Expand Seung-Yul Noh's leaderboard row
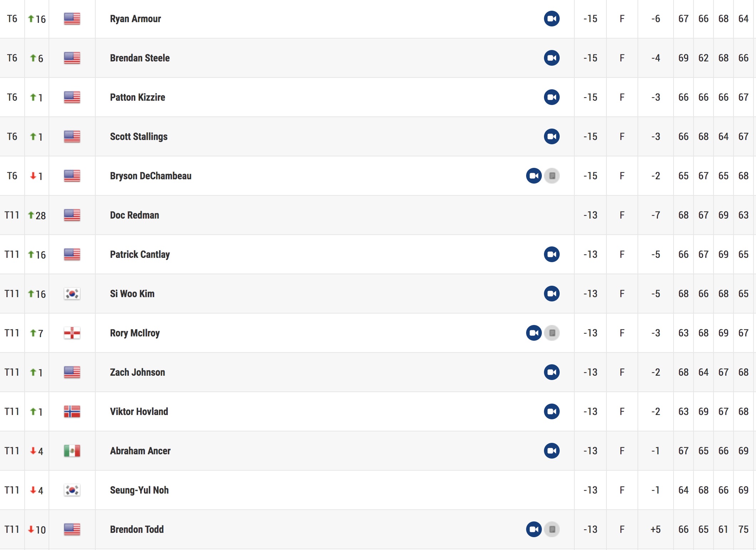756x550 pixels. tap(378, 490)
